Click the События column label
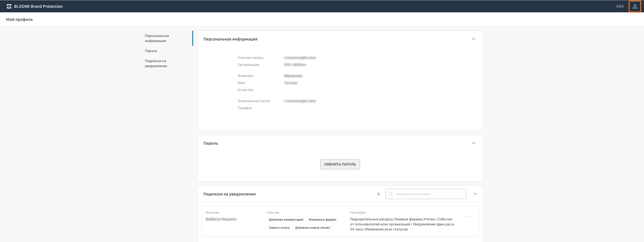644x242 pixels. pyautogui.click(x=273, y=213)
